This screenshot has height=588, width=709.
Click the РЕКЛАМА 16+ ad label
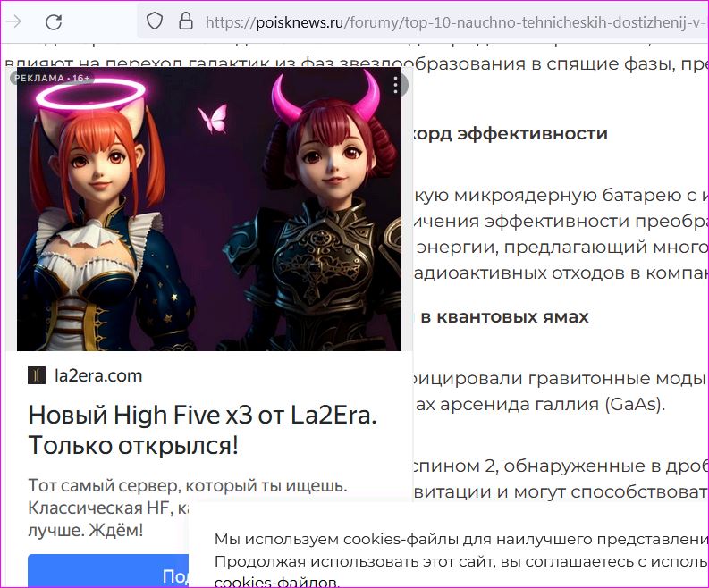coord(52,78)
